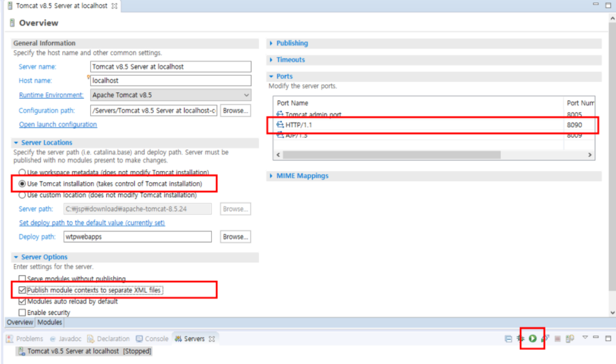Viewport: 616px width, 364px height.
Task: Expand the Timeouts section
Action: [271, 60]
